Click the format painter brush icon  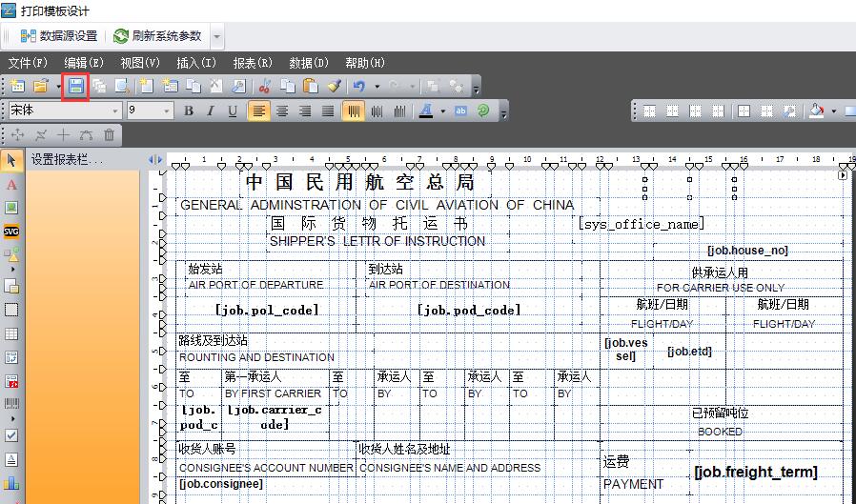(x=334, y=87)
